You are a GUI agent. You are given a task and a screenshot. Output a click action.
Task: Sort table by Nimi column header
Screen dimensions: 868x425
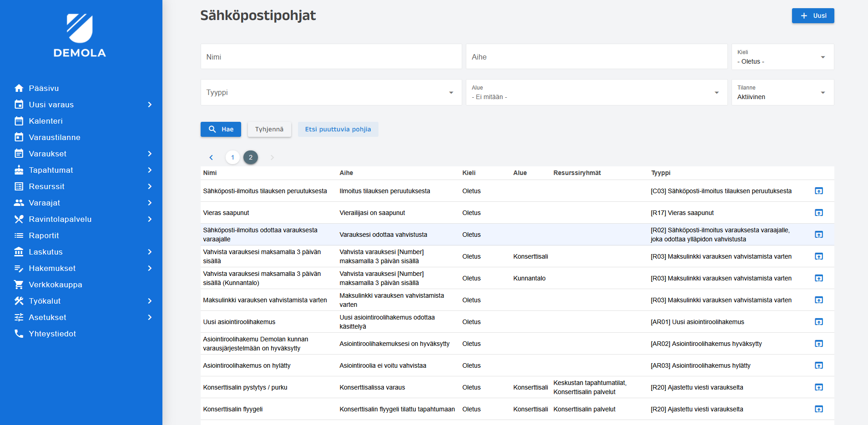click(210, 173)
